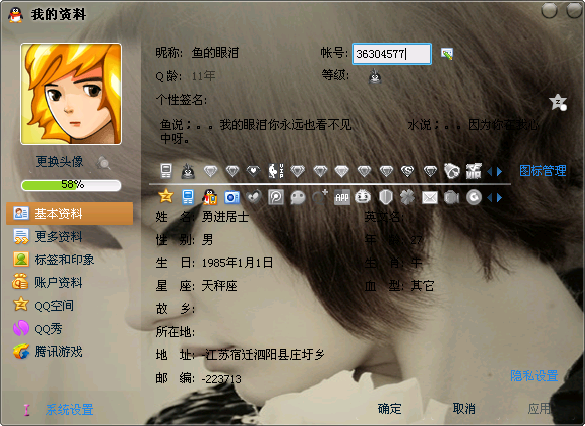Select the 基本资料 tab
This screenshot has width=585, height=426.
coord(69,213)
